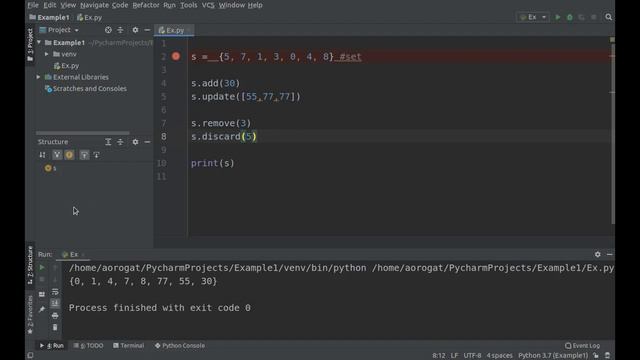Expand the venv folder
The width and height of the screenshot is (640, 360).
tap(47, 54)
